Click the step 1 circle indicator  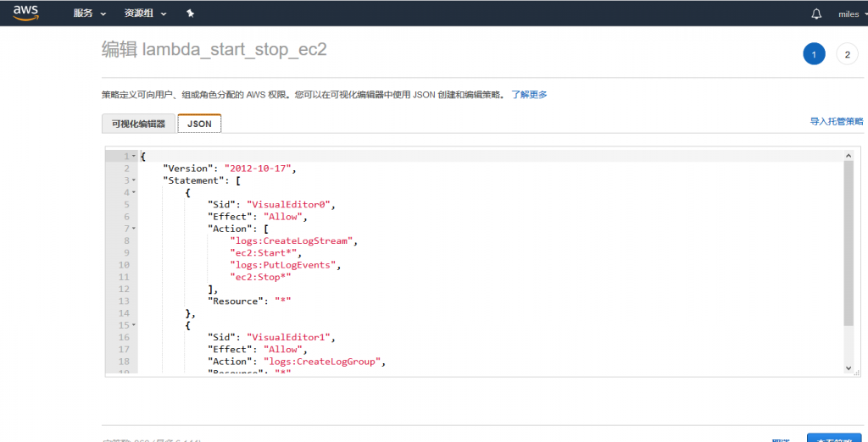(x=814, y=54)
